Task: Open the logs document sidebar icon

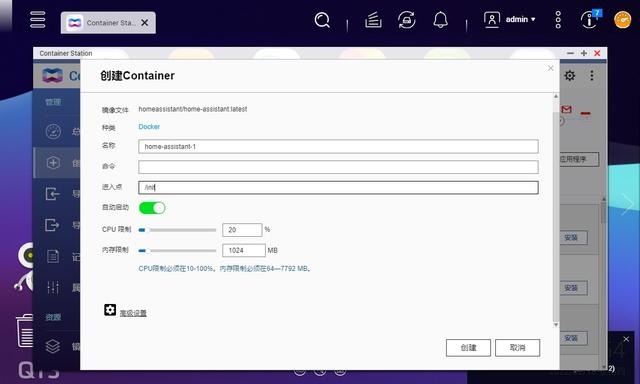Action: (53, 256)
